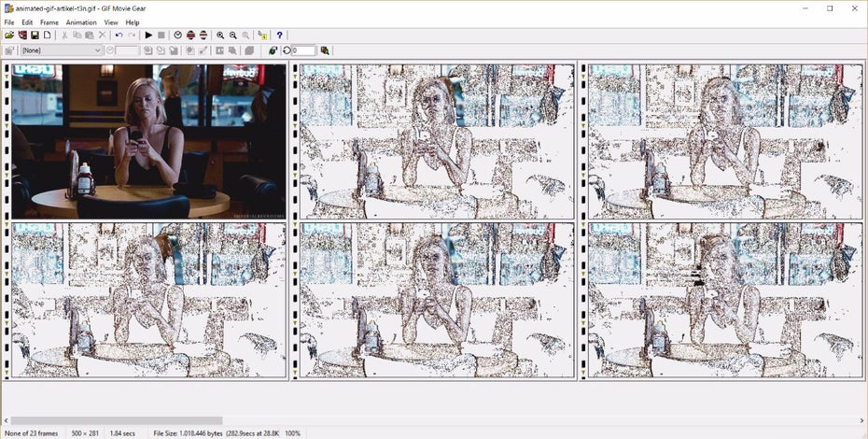Screen dimensions: 868x439
Task: Click the frame delay clock icon
Action: point(109,50)
